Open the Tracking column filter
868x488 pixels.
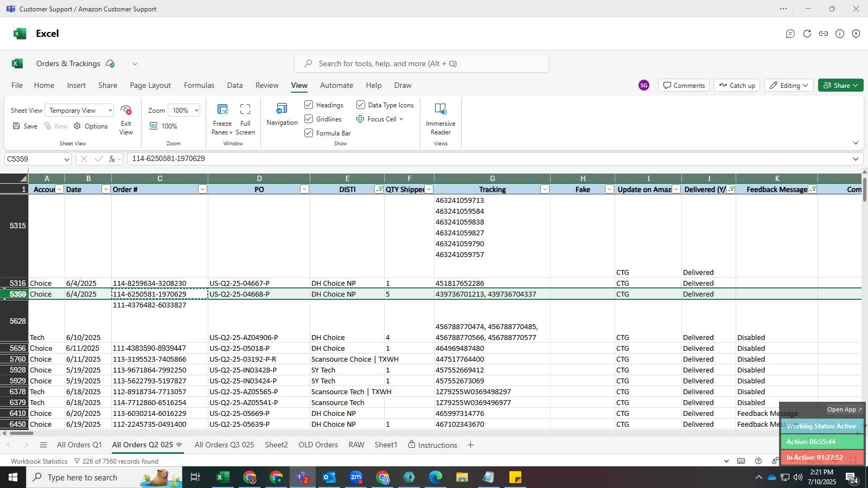pos(545,189)
